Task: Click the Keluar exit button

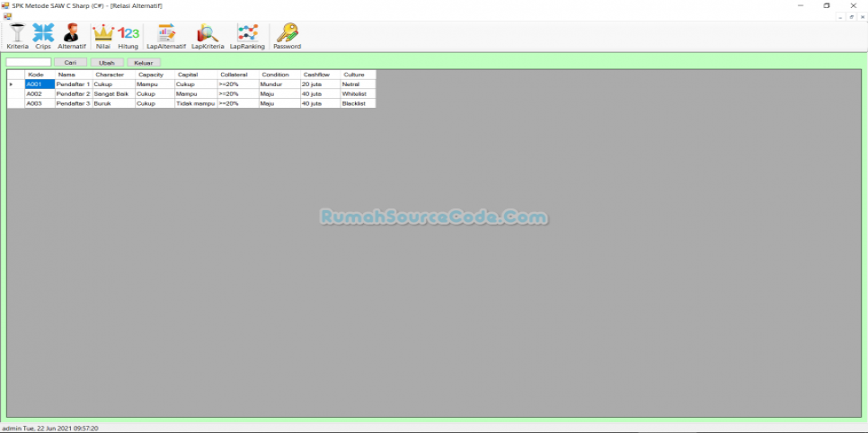Action: pyautogui.click(x=143, y=63)
